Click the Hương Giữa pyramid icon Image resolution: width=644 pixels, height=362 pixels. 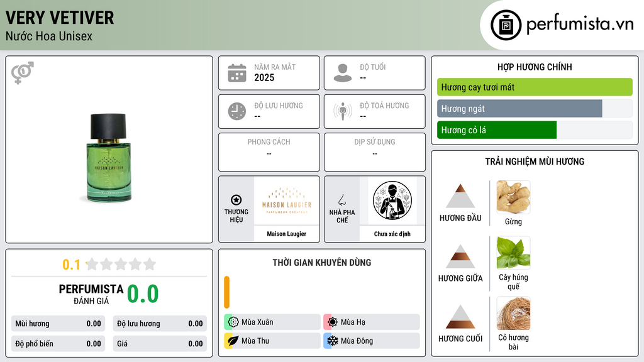coord(460,256)
